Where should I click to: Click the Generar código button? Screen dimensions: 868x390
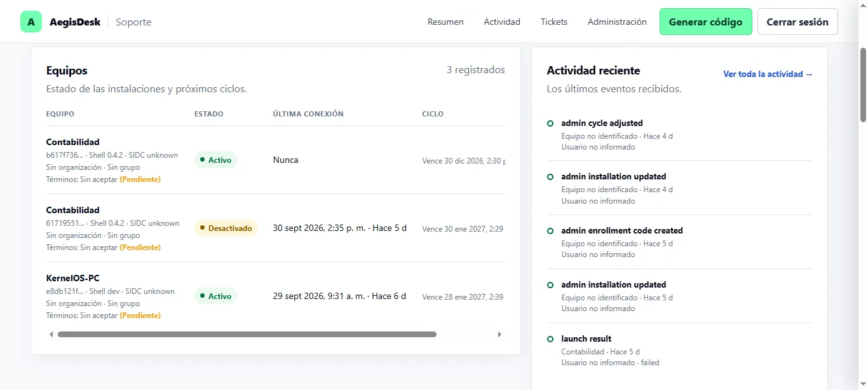[705, 22]
